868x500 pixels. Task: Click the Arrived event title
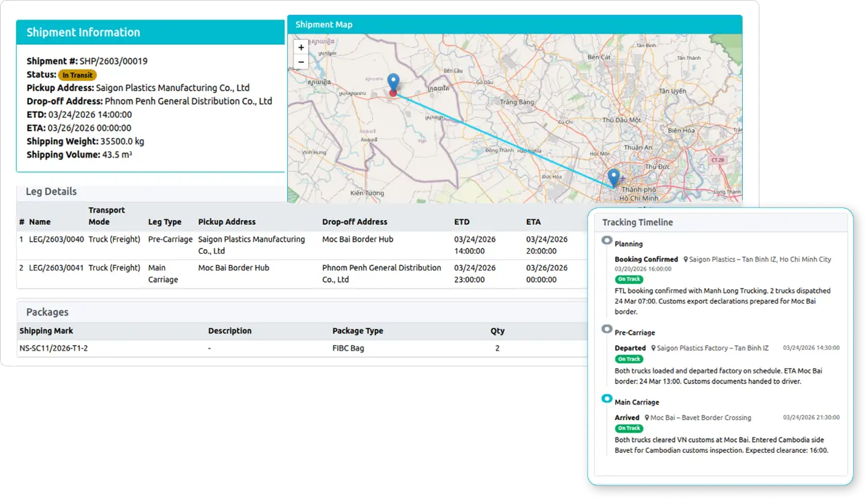[627, 417]
